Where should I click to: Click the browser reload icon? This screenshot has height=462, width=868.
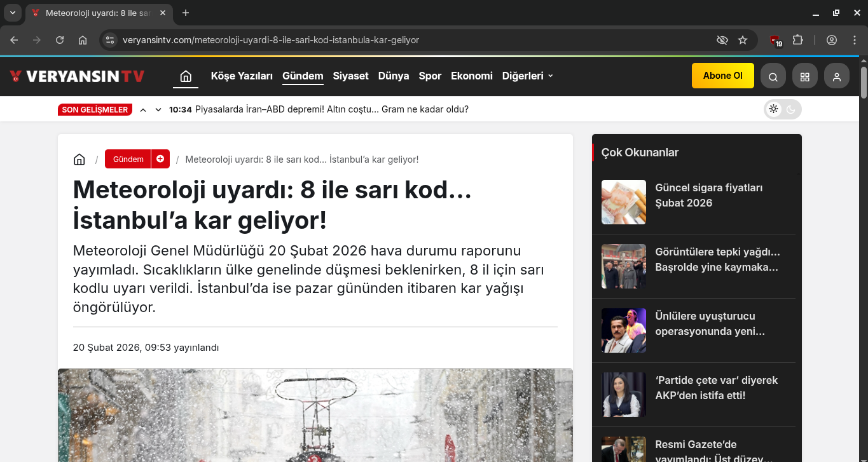(x=59, y=39)
